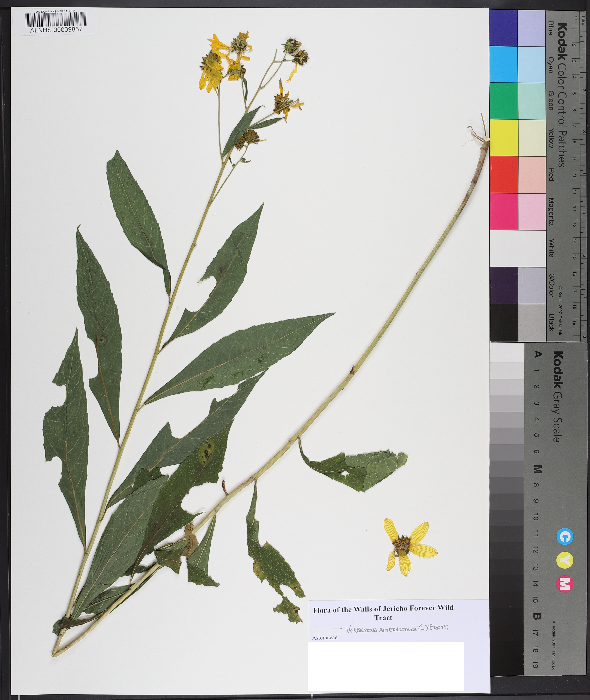Click the pale yellow tint patch
The image size is (590, 700).
[x=531, y=138]
